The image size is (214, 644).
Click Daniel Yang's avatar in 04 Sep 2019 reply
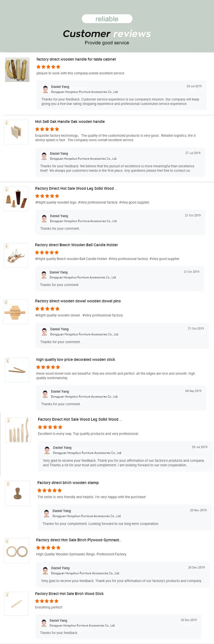pyautogui.click(x=45, y=394)
